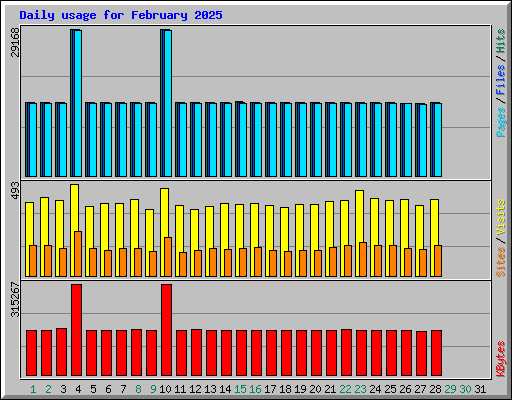512x400 pixels.
Task: Click day 20 on the date axis
Action: (x=315, y=389)
